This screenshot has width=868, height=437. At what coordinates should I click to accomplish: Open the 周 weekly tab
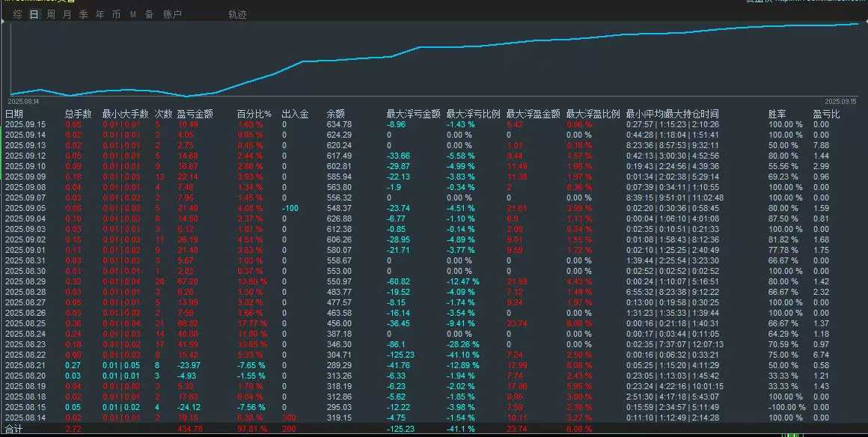click(51, 15)
